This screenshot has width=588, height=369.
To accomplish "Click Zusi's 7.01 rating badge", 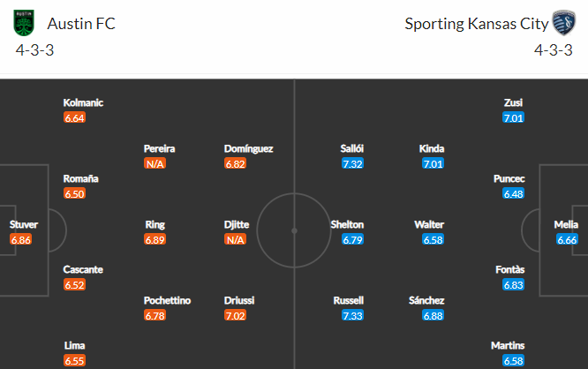I will pyautogui.click(x=513, y=117).
